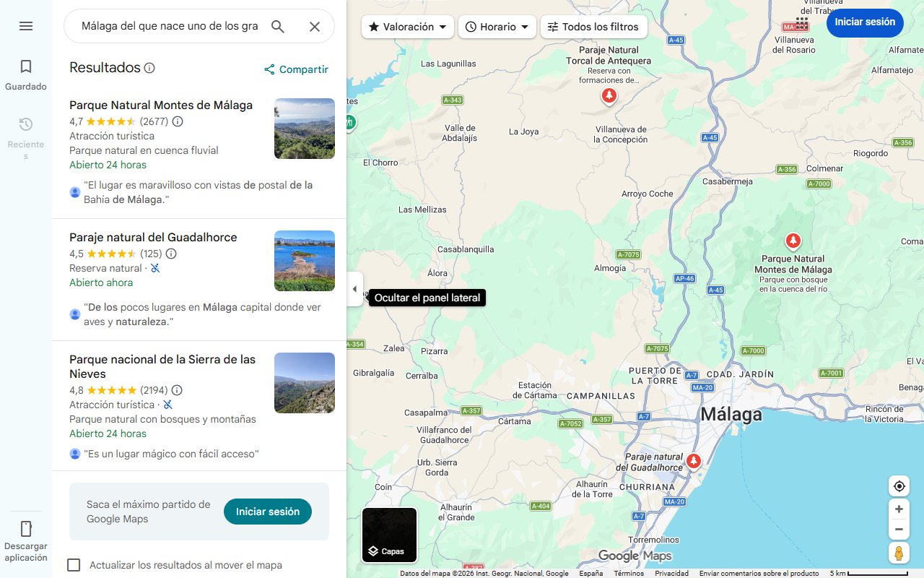Open the Valoración filter dropdown
Image resolution: width=924 pixels, height=578 pixels.
(x=407, y=27)
